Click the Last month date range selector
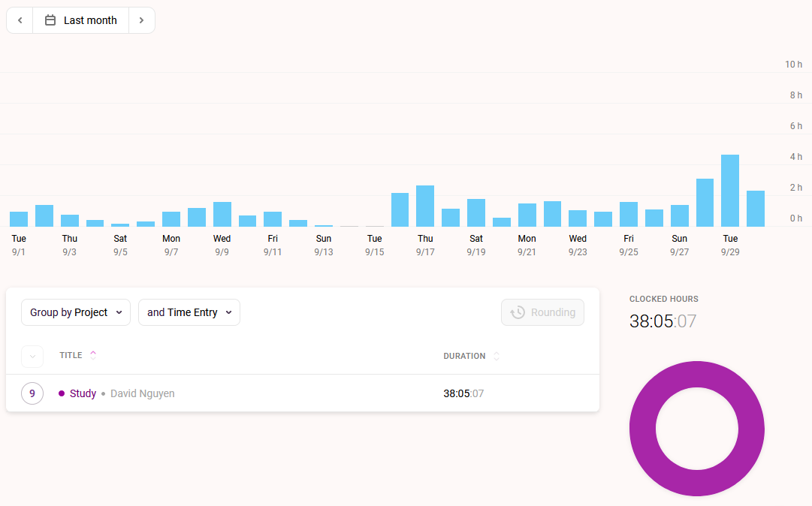The image size is (812, 506). [x=81, y=20]
